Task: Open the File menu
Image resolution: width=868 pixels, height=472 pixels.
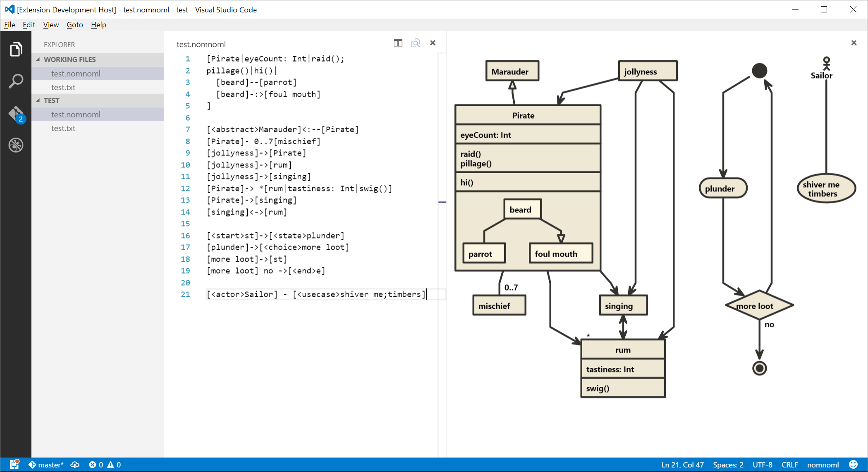Action: [x=9, y=24]
